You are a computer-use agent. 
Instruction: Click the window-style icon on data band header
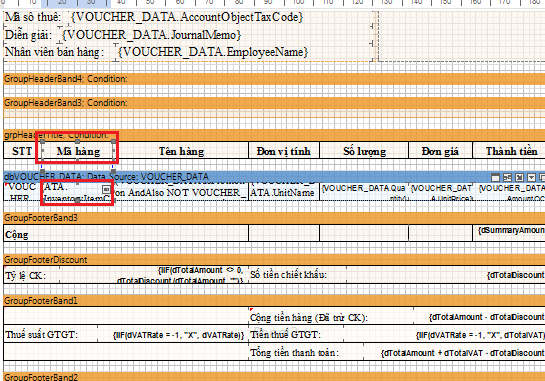495,178
